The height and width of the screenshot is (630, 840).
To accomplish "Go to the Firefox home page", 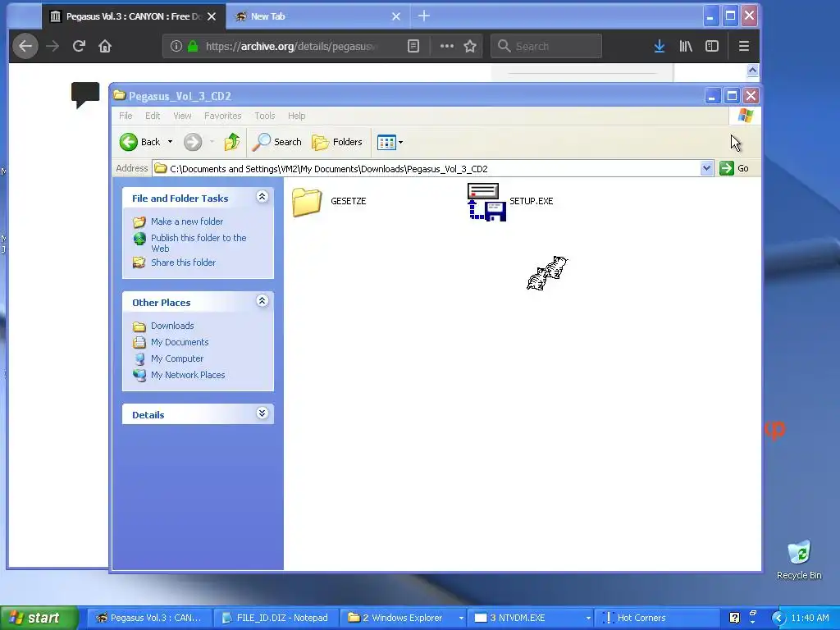I will tap(105, 46).
